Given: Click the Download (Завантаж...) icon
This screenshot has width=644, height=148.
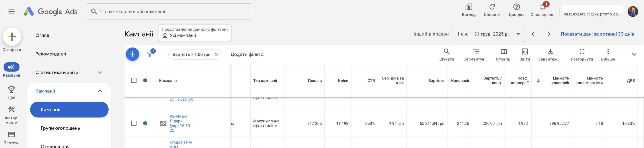Looking at the screenshot, I should click(x=550, y=52).
